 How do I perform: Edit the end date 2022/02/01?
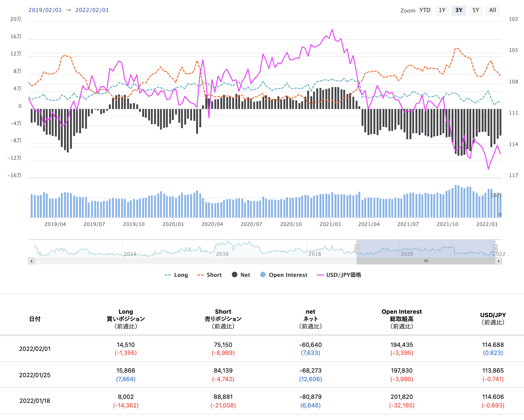(92, 10)
